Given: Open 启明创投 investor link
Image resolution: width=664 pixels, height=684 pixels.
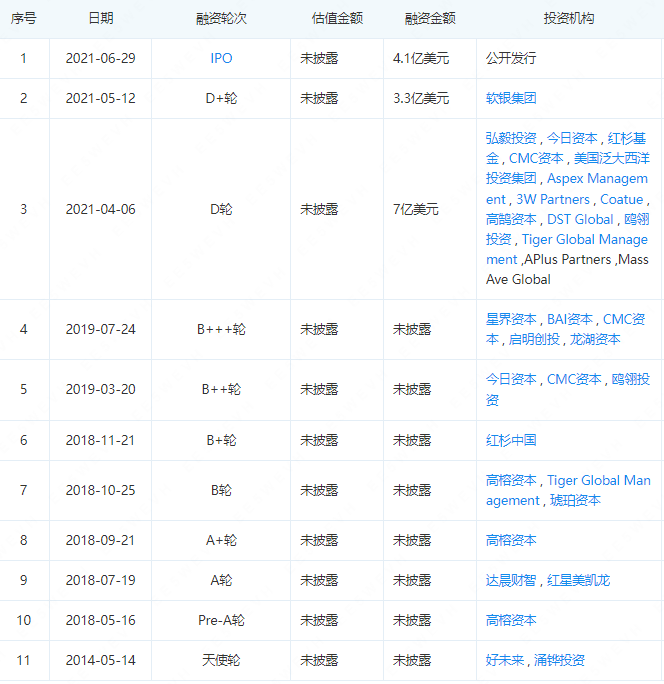Looking at the screenshot, I should (534, 339).
